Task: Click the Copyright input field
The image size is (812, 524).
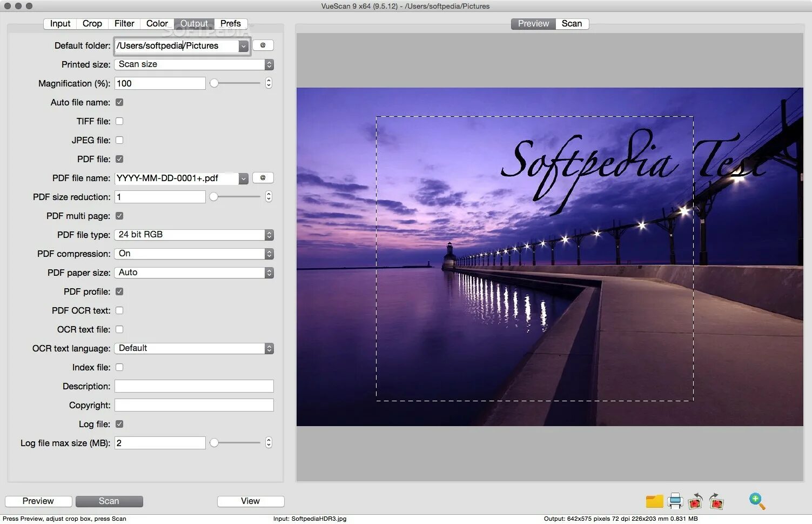Action: pyautogui.click(x=194, y=405)
